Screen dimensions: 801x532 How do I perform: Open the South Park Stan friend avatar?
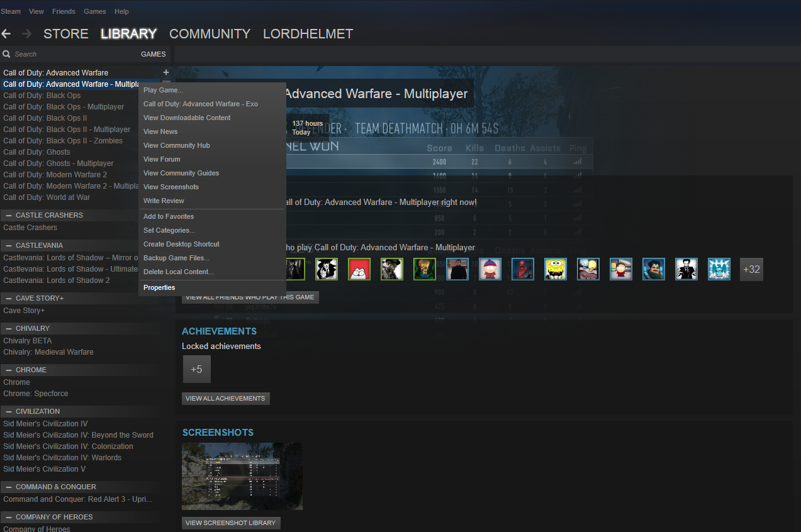tap(490, 269)
